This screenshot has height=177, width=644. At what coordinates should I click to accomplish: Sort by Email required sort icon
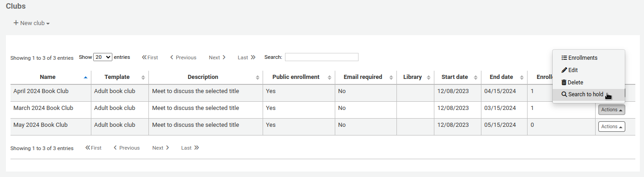(391, 78)
